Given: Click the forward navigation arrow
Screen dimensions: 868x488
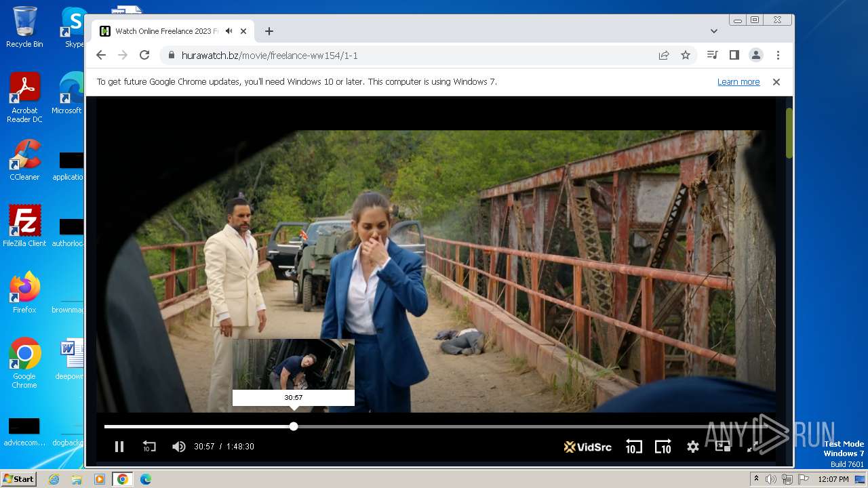Looking at the screenshot, I should click(x=123, y=56).
